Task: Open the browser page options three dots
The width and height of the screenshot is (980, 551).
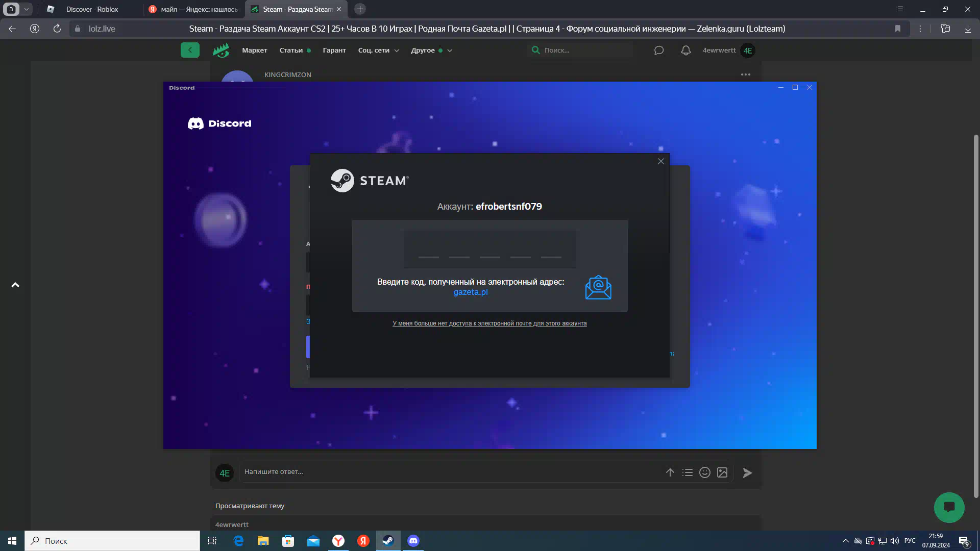Action: click(920, 29)
